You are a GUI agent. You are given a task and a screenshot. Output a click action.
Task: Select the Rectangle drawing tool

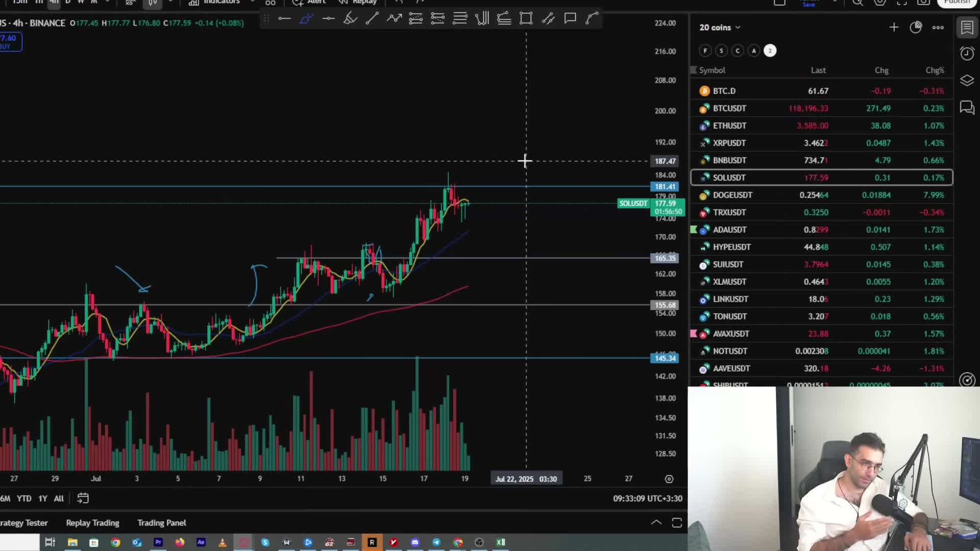[526, 19]
